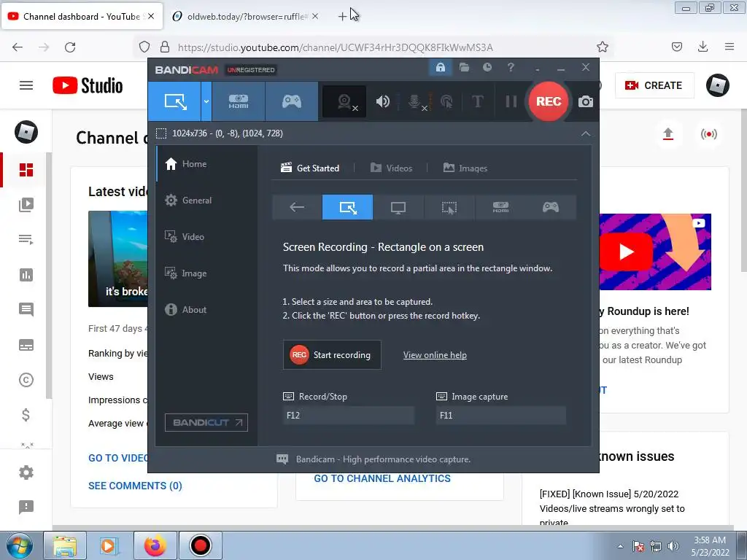
Task: Click the Go live icon in Studio
Action: pyautogui.click(x=709, y=134)
